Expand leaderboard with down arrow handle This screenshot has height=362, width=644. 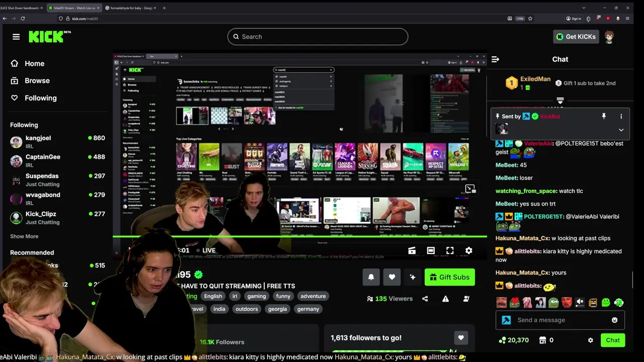tap(560, 101)
